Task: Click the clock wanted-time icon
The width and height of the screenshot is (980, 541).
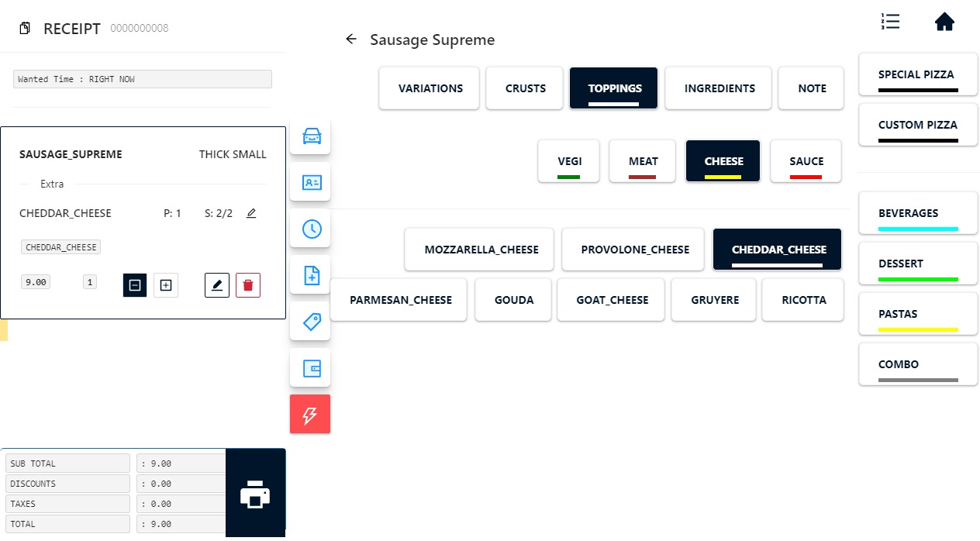Action: [x=310, y=229]
